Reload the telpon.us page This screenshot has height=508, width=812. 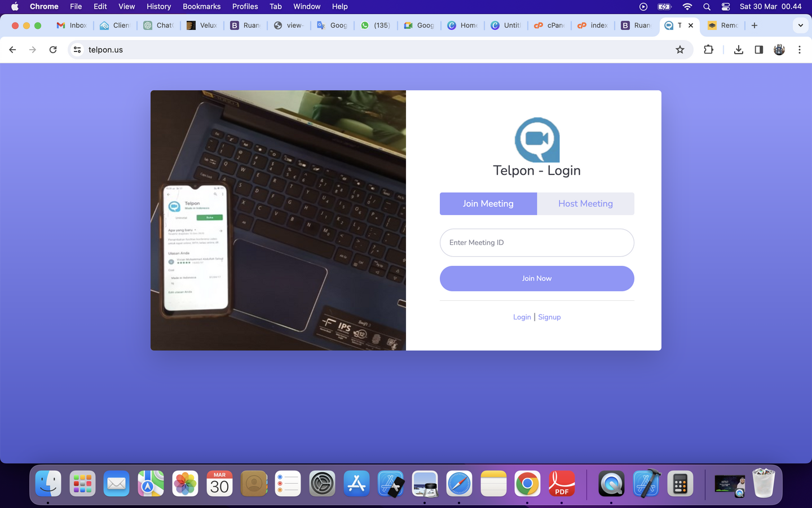(53, 50)
